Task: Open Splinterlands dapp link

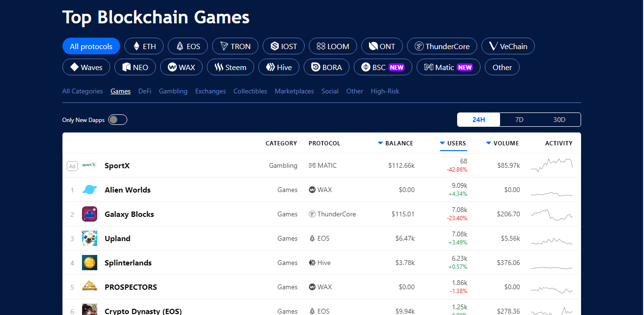Action: 128,263
